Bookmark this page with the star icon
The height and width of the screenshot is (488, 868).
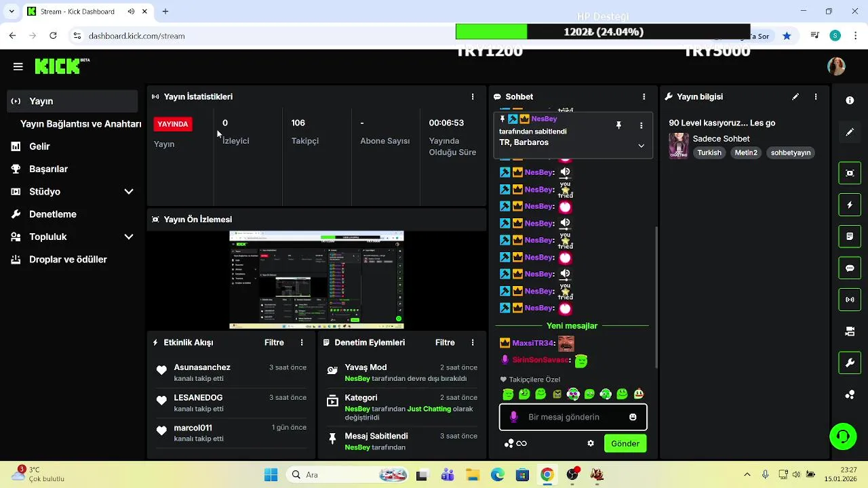point(787,36)
